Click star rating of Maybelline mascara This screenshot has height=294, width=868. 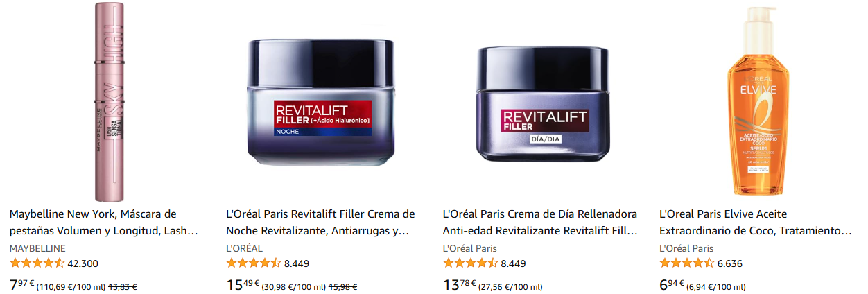[x=37, y=263]
